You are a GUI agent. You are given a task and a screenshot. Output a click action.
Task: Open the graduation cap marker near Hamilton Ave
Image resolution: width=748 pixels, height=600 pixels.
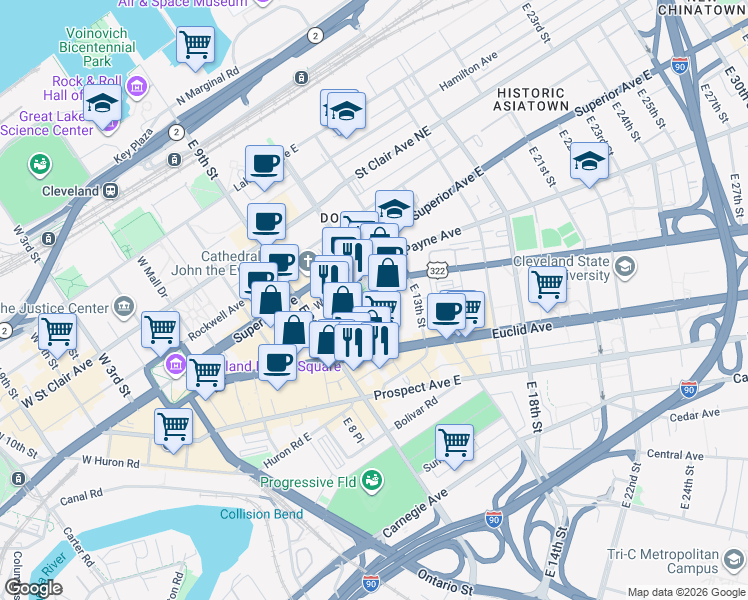[x=347, y=113]
